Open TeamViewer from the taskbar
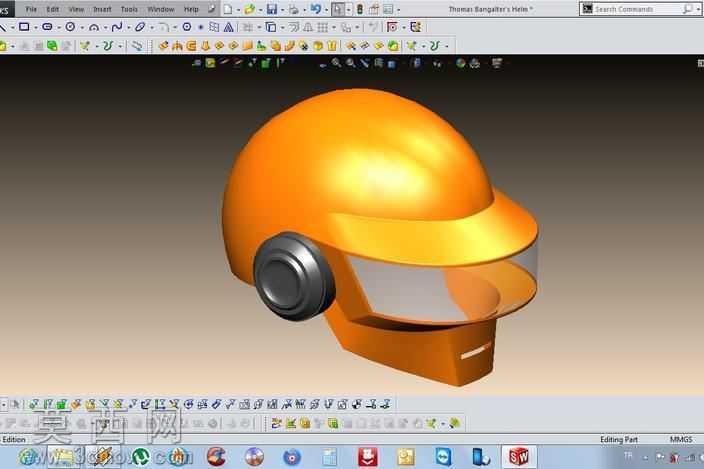 coord(444,457)
